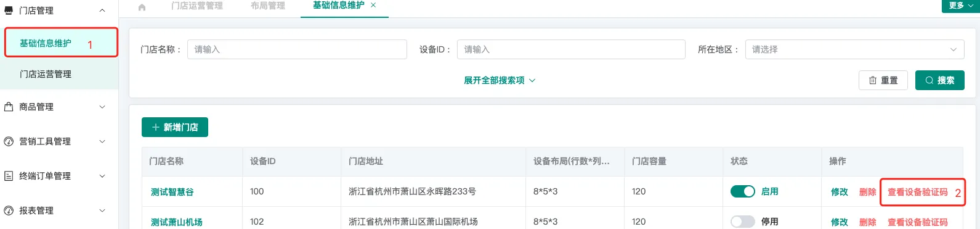980x229 pixels.
Task: Click 修改 for 测试萧山机场
Action: pyautogui.click(x=840, y=222)
